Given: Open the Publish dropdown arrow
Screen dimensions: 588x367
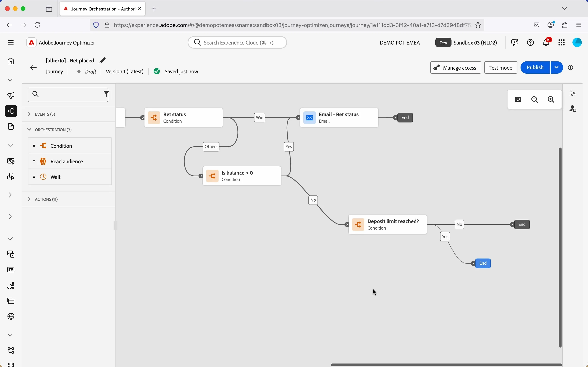Looking at the screenshot, I should [x=556, y=67].
